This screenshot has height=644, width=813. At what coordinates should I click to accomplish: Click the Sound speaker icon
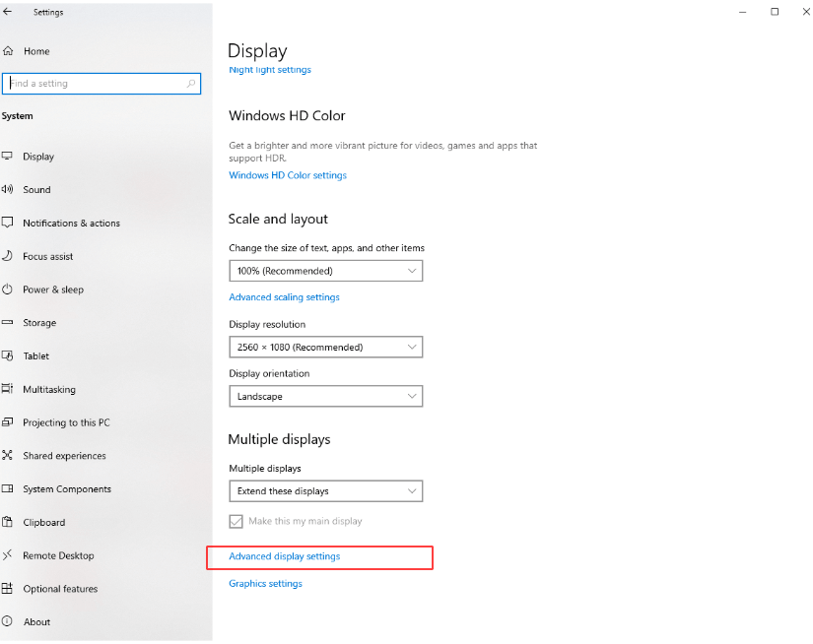7,189
